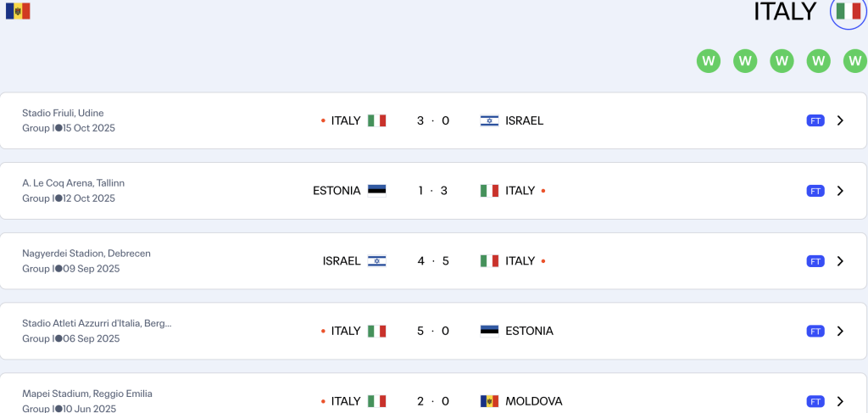Click the circled Italy flag in header
Viewport: 868px width, 413px height.
tap(848, 11)
